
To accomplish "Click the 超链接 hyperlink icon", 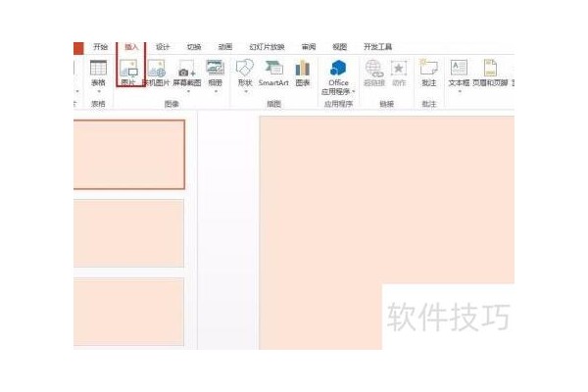I will point(374,69).
